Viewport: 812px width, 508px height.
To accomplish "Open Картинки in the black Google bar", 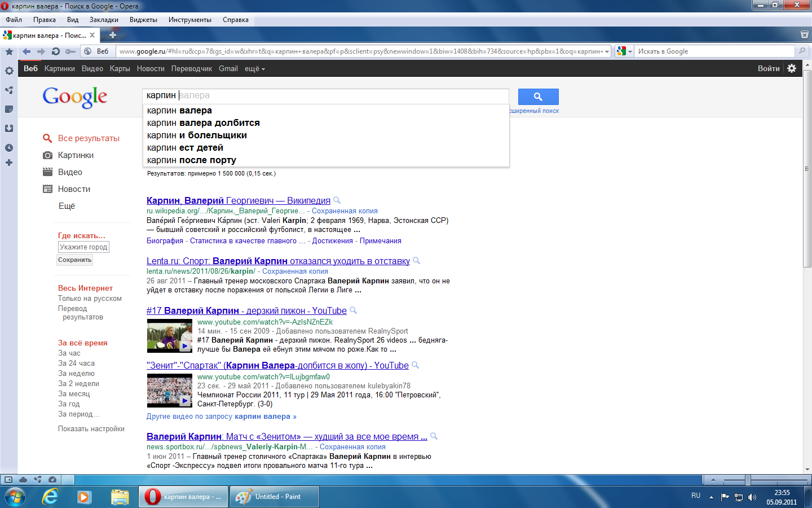I will pos(60,69).
